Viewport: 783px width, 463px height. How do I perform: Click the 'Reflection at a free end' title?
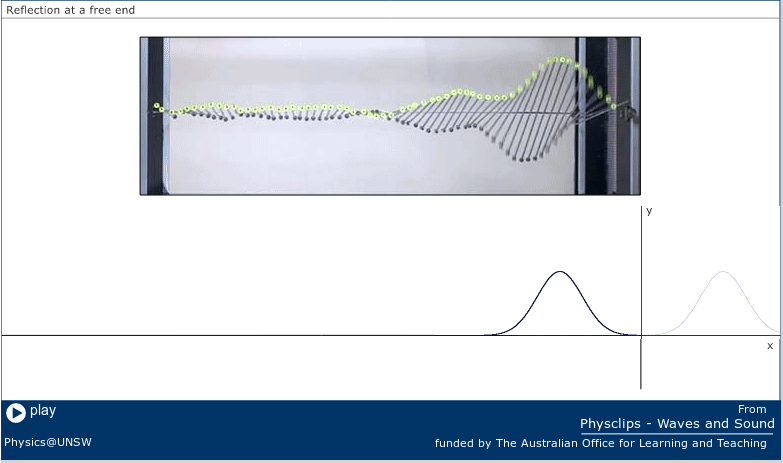(x=70, y=10)
